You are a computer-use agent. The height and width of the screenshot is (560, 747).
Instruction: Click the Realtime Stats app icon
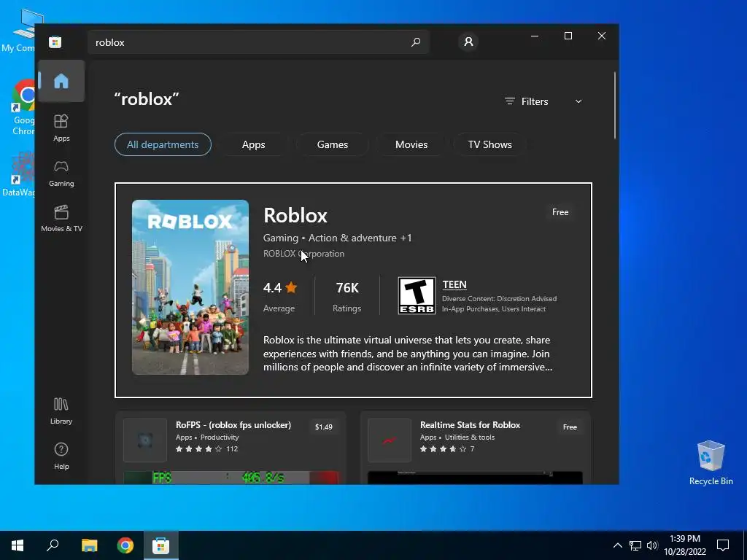[x=390, y=440]
